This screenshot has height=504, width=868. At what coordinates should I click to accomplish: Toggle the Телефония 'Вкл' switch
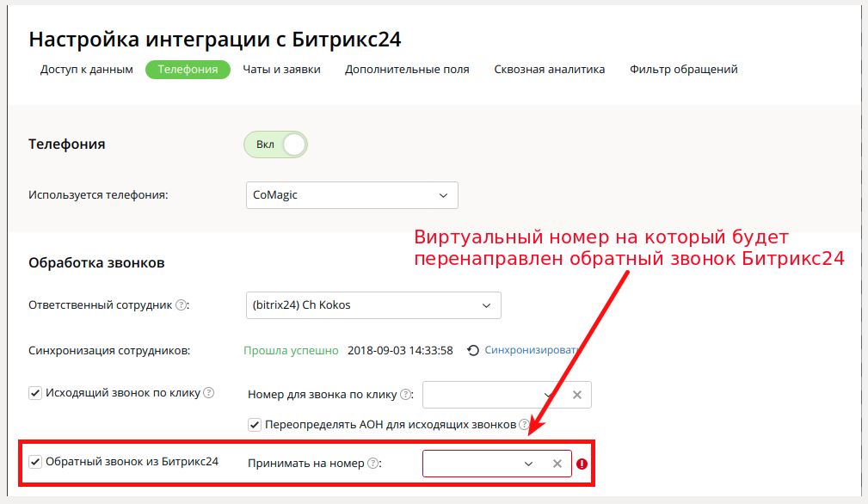pos(275,144)
